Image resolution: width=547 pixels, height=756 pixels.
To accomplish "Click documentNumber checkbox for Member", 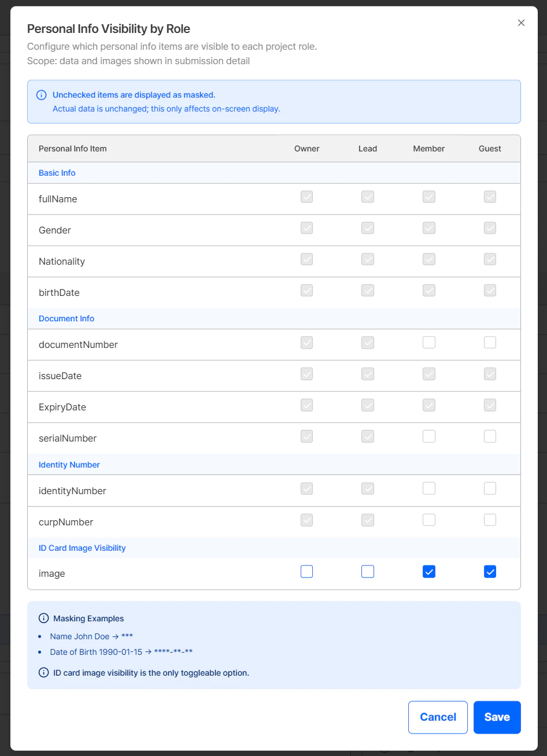I will pyautogui.click(x=429, y=343).
